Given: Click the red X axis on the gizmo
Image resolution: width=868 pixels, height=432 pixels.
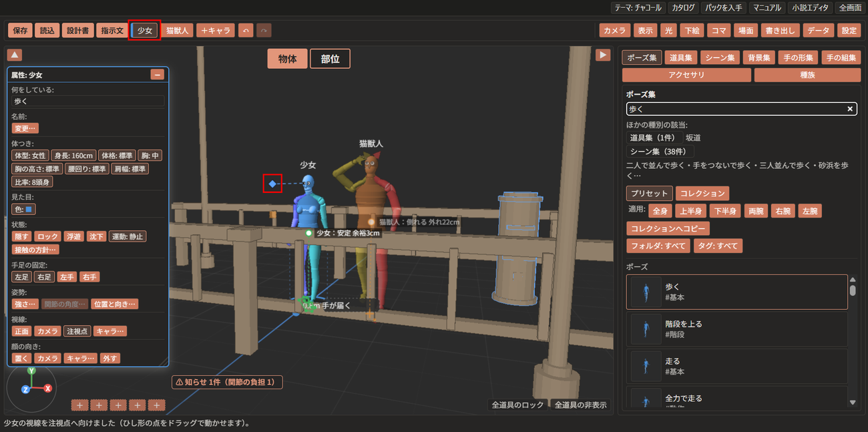Looking at the screenshot, I should 48,389.
